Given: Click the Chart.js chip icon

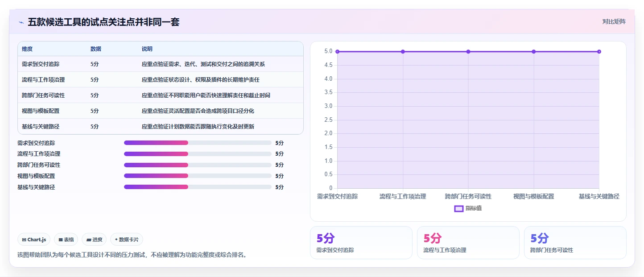Looking at the screenshot, I should pos(24,240).
